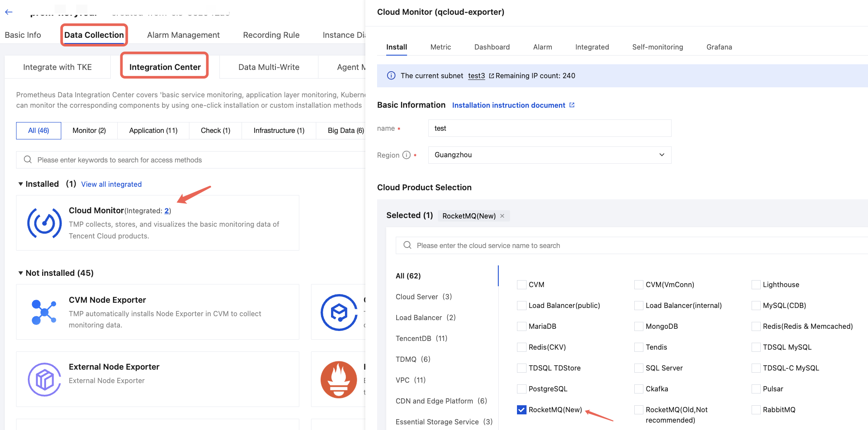Click the back arrow icon
Screen dimensions: 868x430
tap(9, 12)
